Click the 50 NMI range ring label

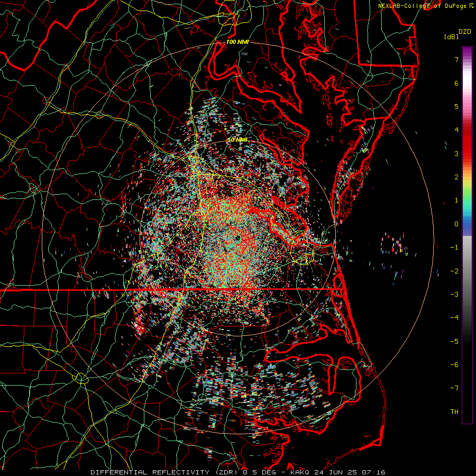click(x=237, y=140)
